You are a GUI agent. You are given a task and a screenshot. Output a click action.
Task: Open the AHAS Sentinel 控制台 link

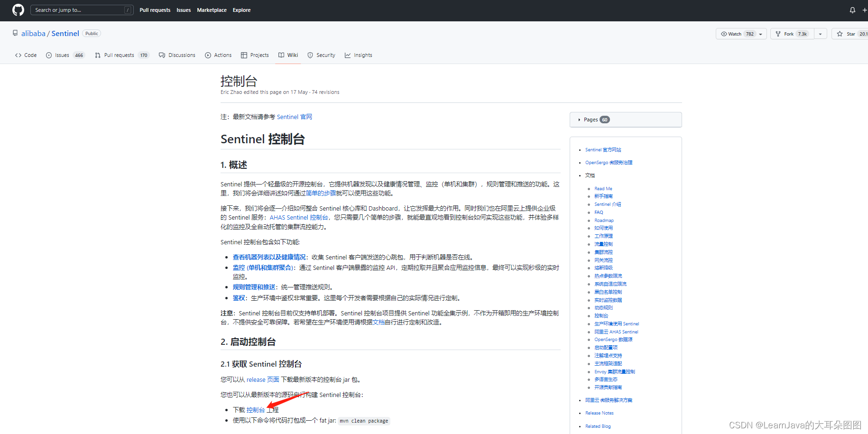[x=299, y=217]
